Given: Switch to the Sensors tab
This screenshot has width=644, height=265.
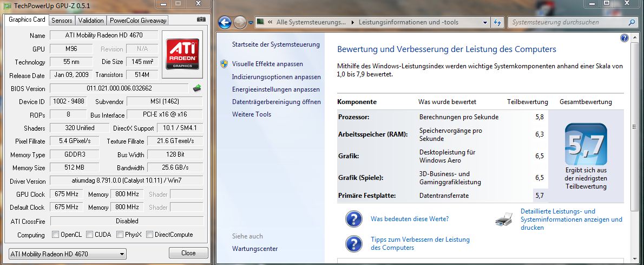Looking at the screenshot, I should 62,21.
